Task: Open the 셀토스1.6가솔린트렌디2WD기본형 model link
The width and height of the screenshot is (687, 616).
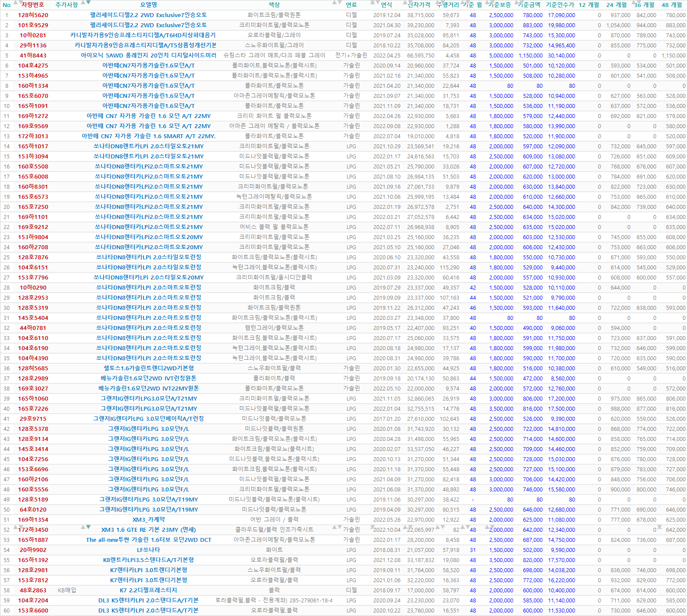Action: point(148,368)
